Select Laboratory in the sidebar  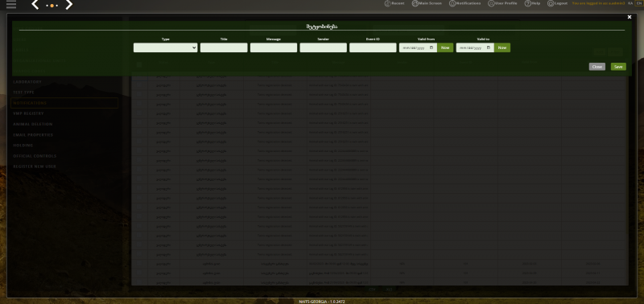tap(27, 82)
